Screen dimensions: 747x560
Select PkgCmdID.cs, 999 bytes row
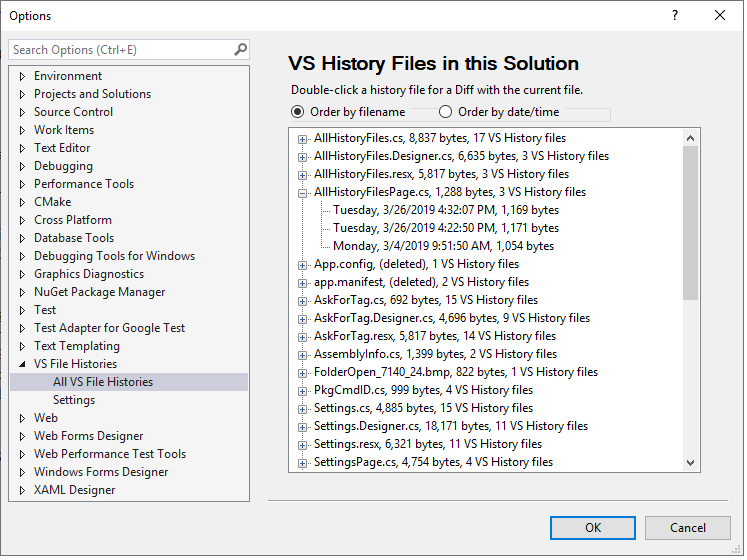click(423, 390)
